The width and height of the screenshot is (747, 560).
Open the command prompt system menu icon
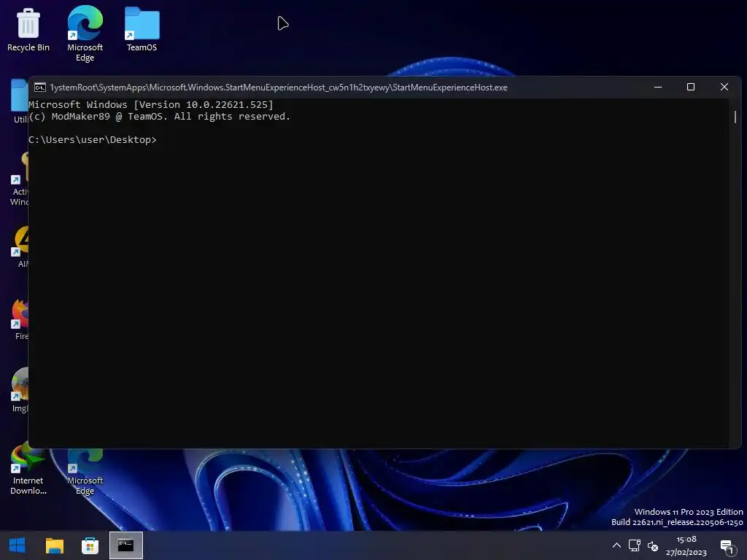coord(40,87)
